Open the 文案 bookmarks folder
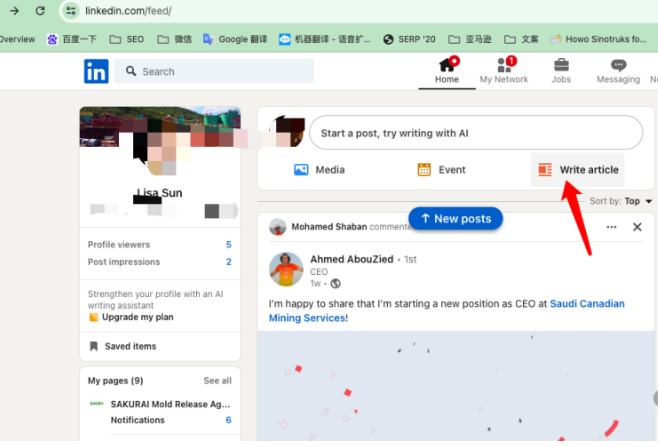The width and height of the screenshot is (658, 446). pyautogui.click(x=521, y=39)
